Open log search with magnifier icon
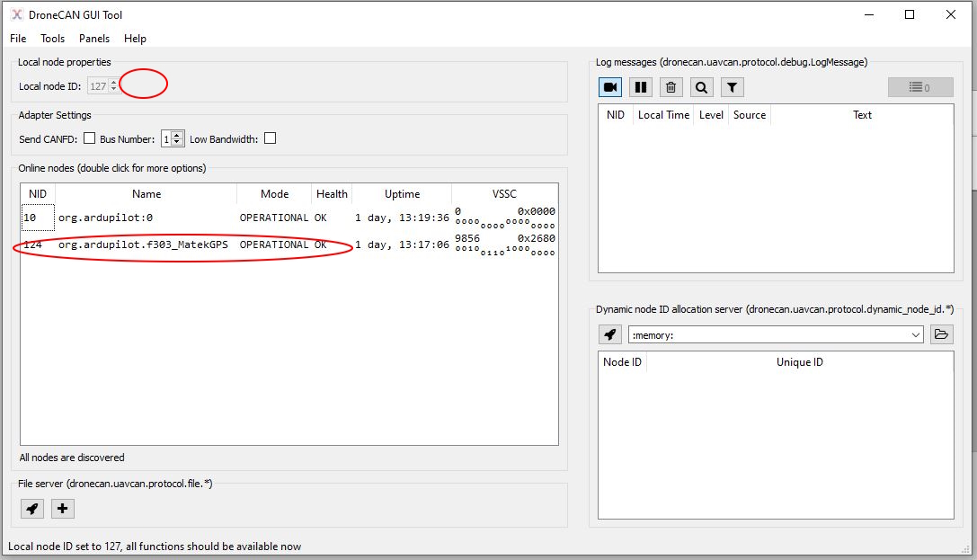The height and width of the screenshot is (560, 977). click(702, 87)
